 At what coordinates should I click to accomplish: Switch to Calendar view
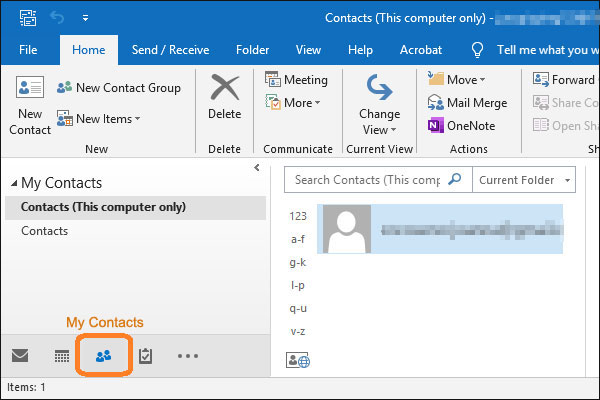(62, 356)
